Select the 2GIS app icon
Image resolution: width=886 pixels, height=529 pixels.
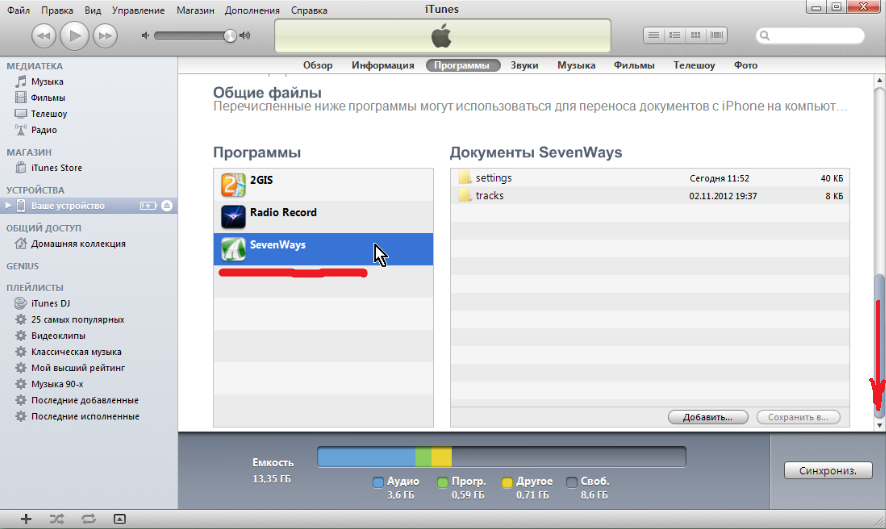coord(233,184)
